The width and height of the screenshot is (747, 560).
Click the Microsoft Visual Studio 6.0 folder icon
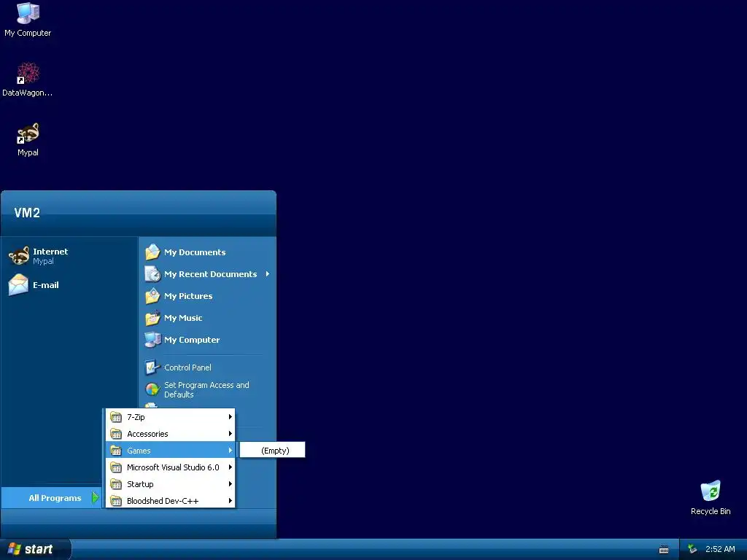(116, 467)
